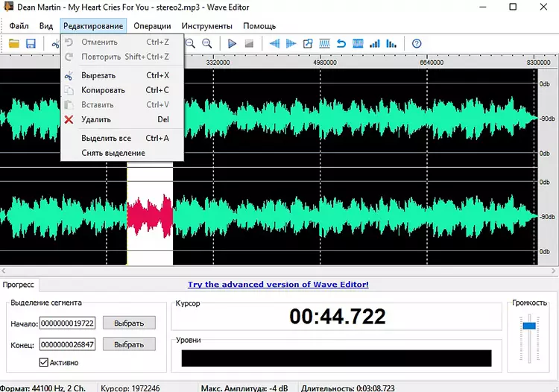Open file with the folder icon
This screenshot has width=559, height=392.
coord(14,43)
